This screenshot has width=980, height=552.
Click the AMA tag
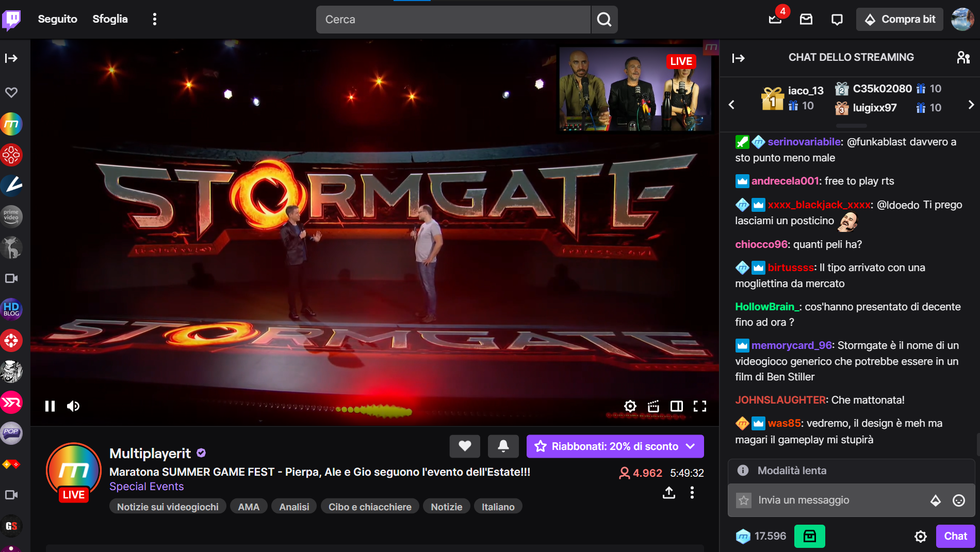[x=249, y=507]
